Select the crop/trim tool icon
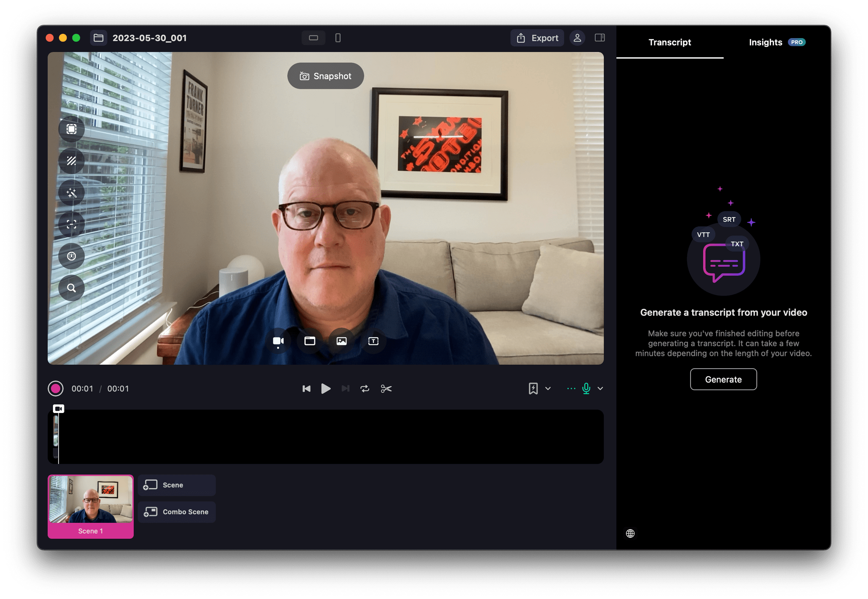868x599 pixels. coord(387,389)
